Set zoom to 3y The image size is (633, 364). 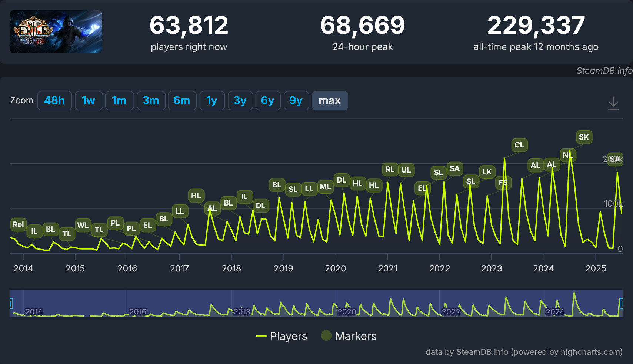[x=240, y=101]
